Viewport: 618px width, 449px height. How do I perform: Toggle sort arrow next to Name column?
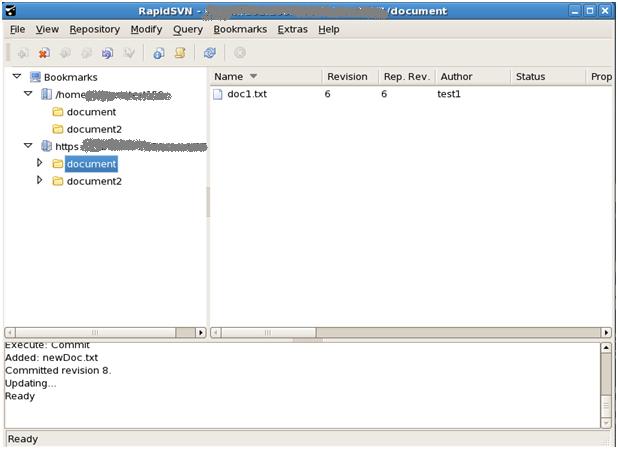(x=253, y=76)
